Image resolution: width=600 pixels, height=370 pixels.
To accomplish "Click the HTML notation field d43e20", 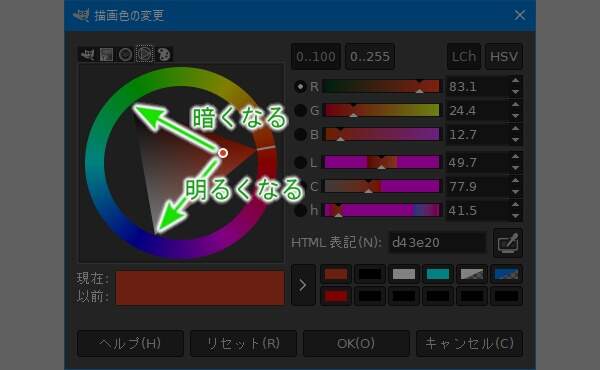I will pyautogui.click(x=437, y=243).
